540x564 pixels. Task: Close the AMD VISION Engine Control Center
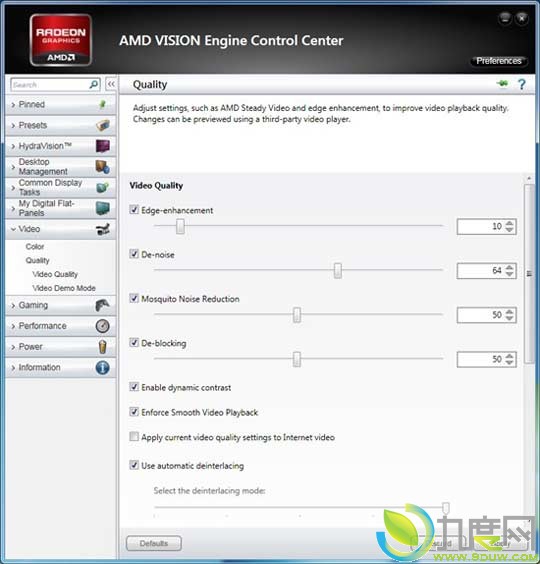tap(522, 18)
